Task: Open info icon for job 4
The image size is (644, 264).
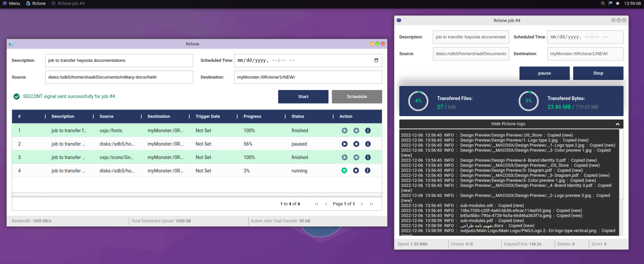Action: 367,171
